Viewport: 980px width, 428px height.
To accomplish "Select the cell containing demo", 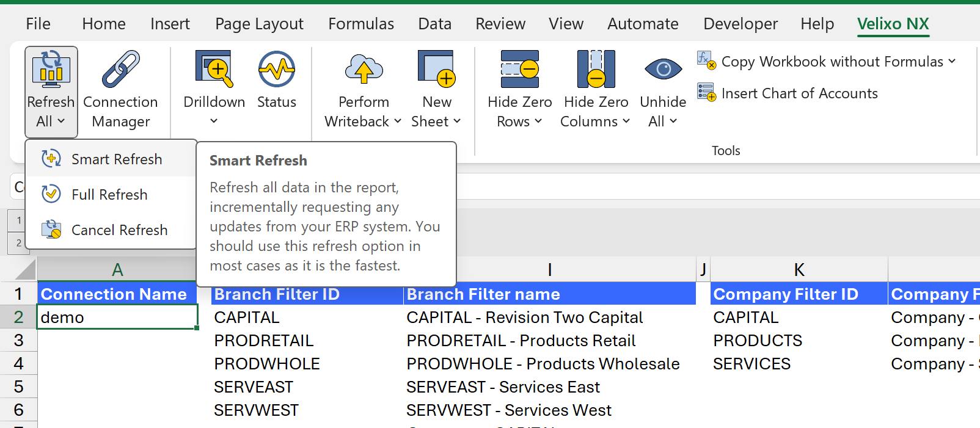I will [x=117, y=317].
